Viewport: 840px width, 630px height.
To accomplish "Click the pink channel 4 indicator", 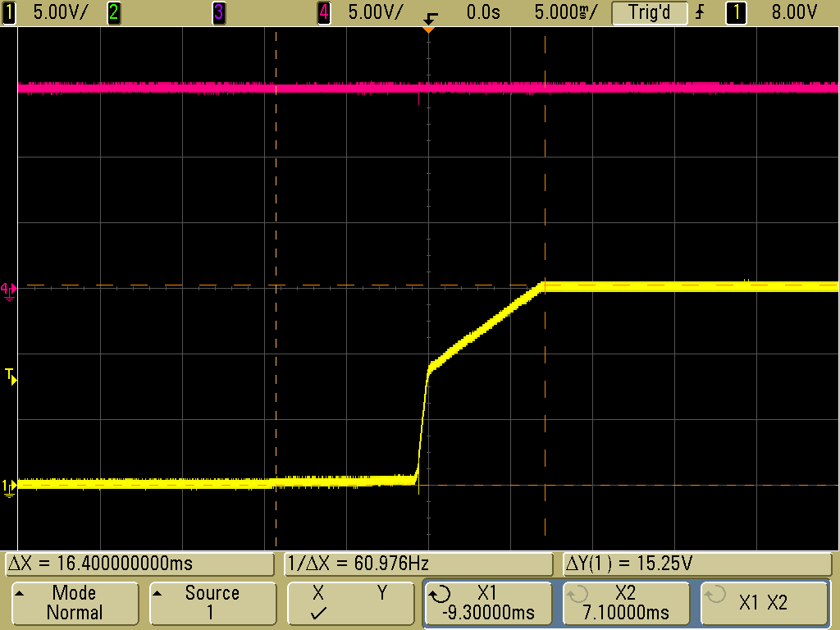I will pos(324,12).
